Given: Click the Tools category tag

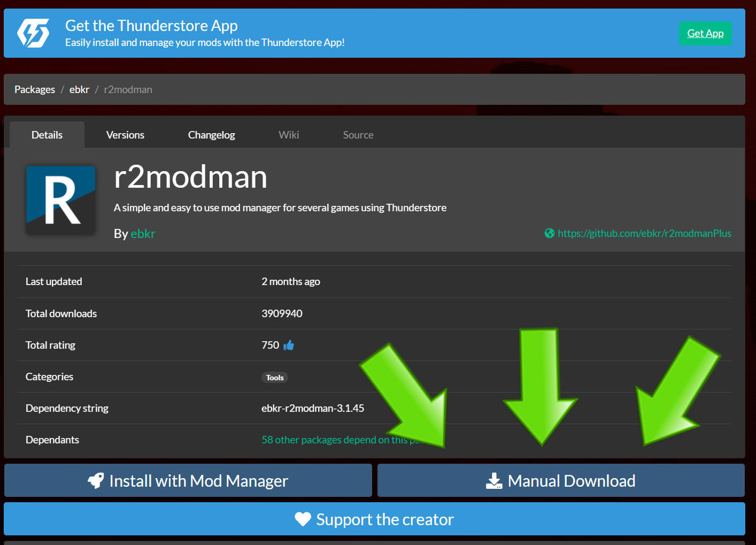Looking at the screenshot, I should [x=275, y=378].
